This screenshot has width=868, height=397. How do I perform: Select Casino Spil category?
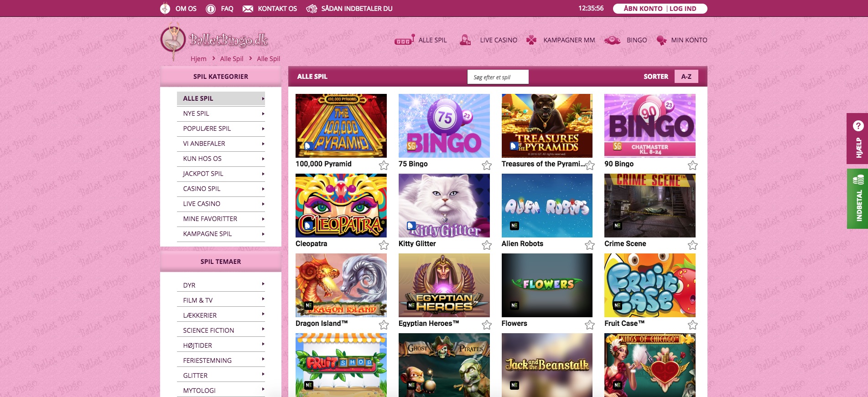(x=221, y=189)
